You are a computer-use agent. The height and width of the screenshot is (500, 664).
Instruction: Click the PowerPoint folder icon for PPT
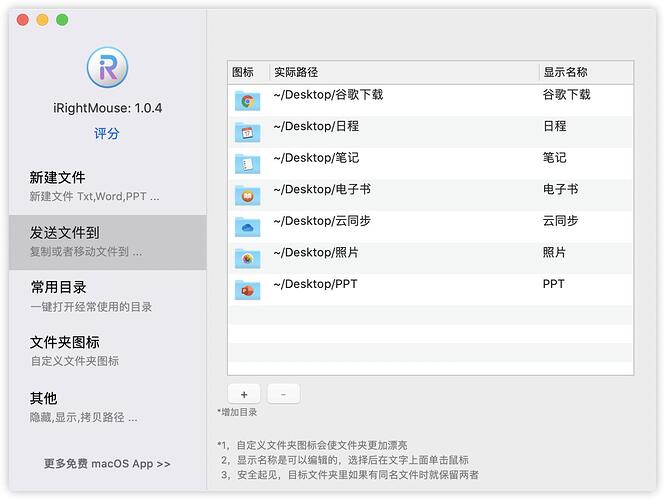(247, 290)
